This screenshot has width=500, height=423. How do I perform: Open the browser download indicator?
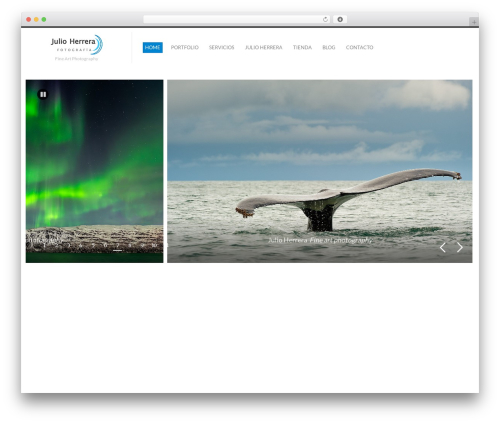coord(340,19)
